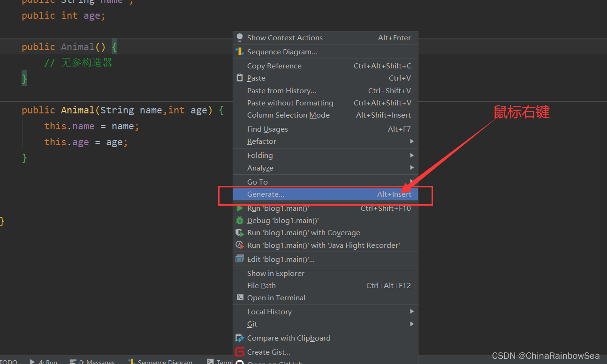Select Find Usages
Screen dimensions: 607x364
tap(326, 129)
